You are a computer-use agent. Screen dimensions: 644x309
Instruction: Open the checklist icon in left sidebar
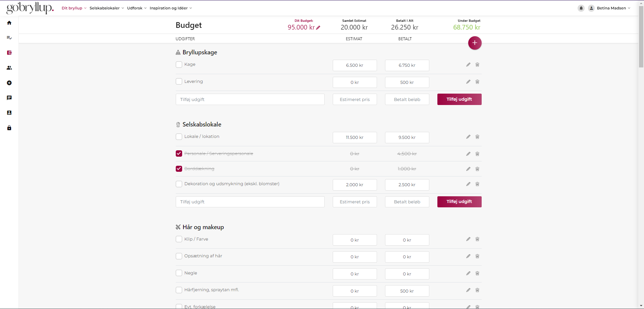pos(9,38)
